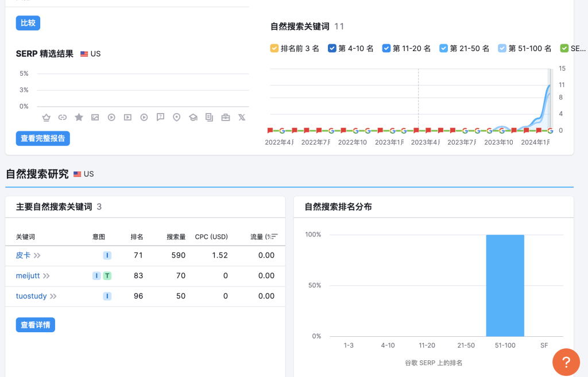Select the image pack SERP icon

[95, 117]
